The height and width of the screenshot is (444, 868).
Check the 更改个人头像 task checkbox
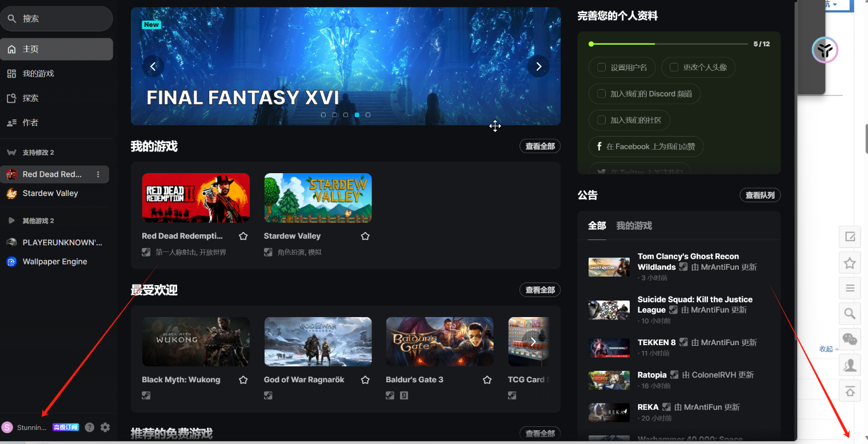(674, 67)
